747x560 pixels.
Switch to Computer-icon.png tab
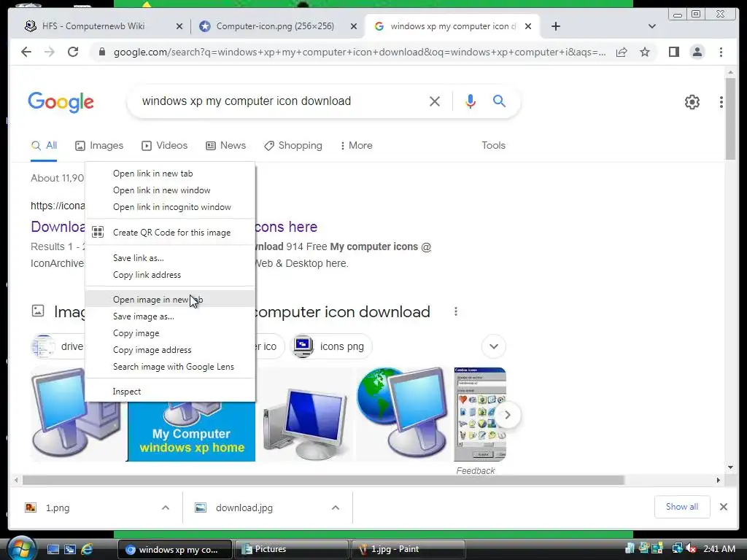point(275,26)
